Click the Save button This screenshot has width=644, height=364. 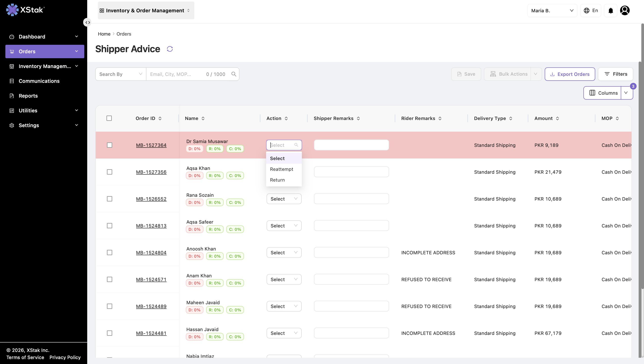point(466,74)
